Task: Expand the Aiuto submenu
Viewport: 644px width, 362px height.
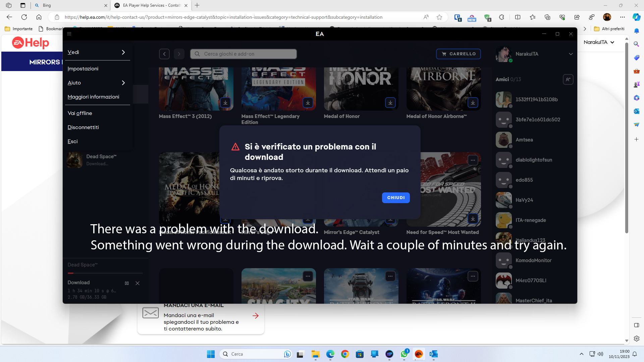Action: (x=97, y=83)
